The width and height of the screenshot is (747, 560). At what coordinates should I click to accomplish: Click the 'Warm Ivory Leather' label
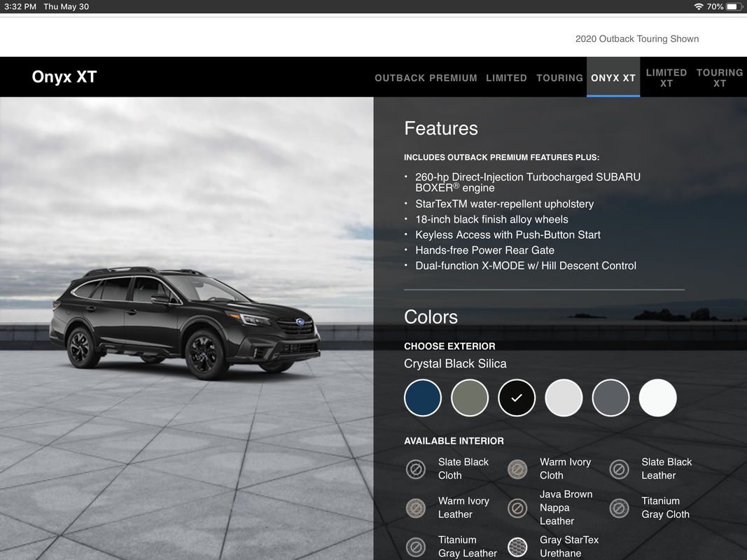(x=463, y=507)
